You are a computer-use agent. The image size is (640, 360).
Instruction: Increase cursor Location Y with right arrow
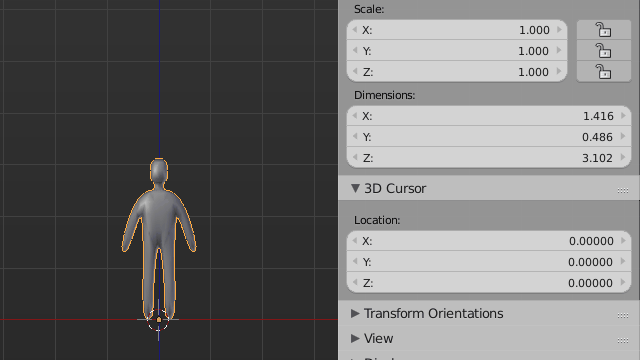(x=623, y=262)
